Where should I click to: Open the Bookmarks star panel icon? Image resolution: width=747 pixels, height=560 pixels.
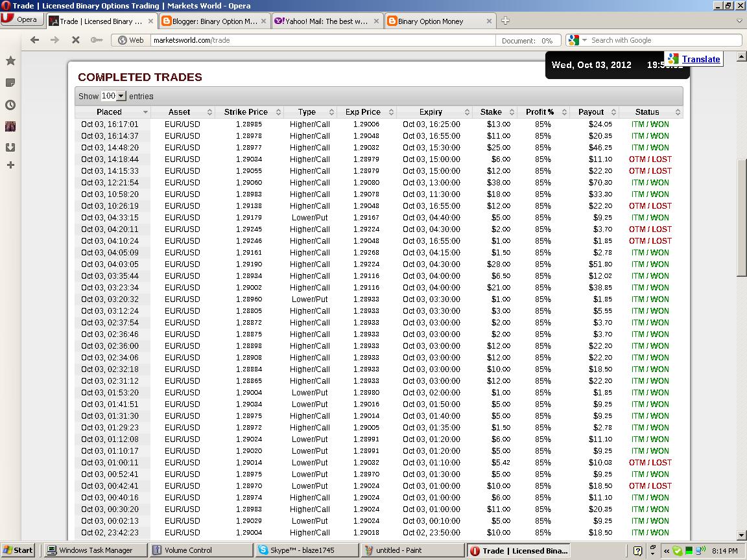(x=10, y=60)
